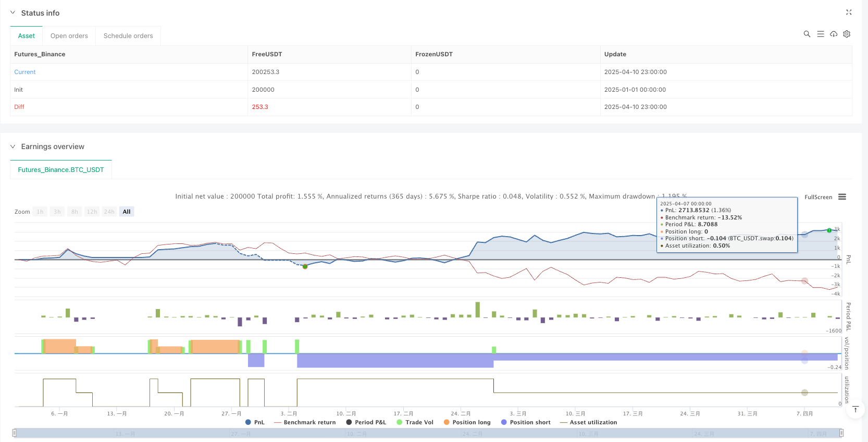The height and width of the screenshot is (442, 868).
Task: Click the scroll-to-top arrow button
Action: [855, 410]
